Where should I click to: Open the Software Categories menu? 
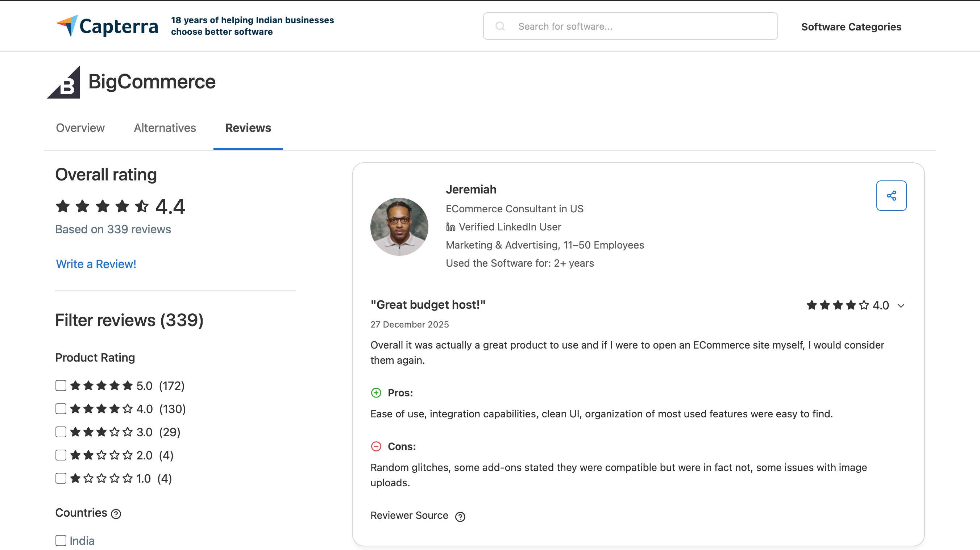point(851,26)
